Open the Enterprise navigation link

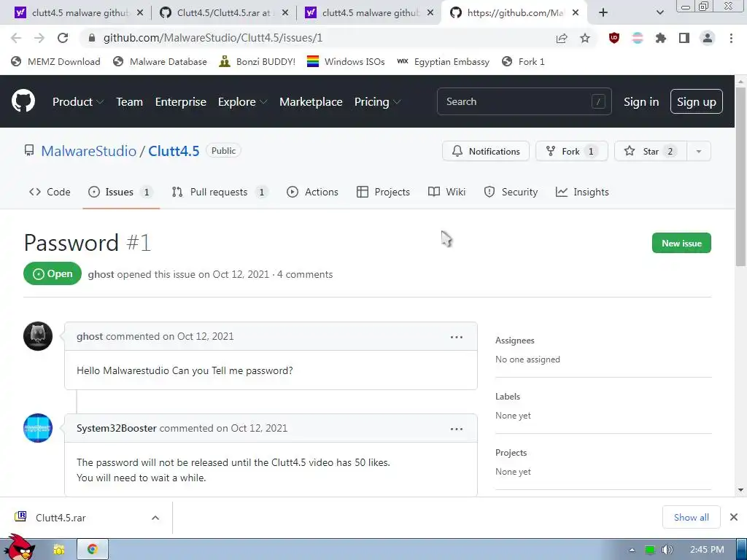[181, 102]
